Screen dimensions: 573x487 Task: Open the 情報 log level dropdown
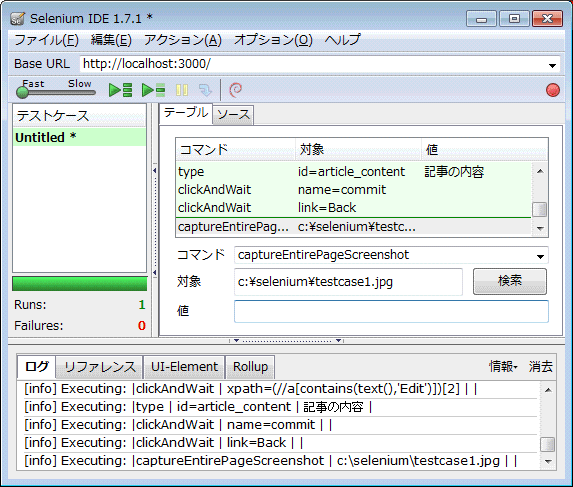(503, 366)
